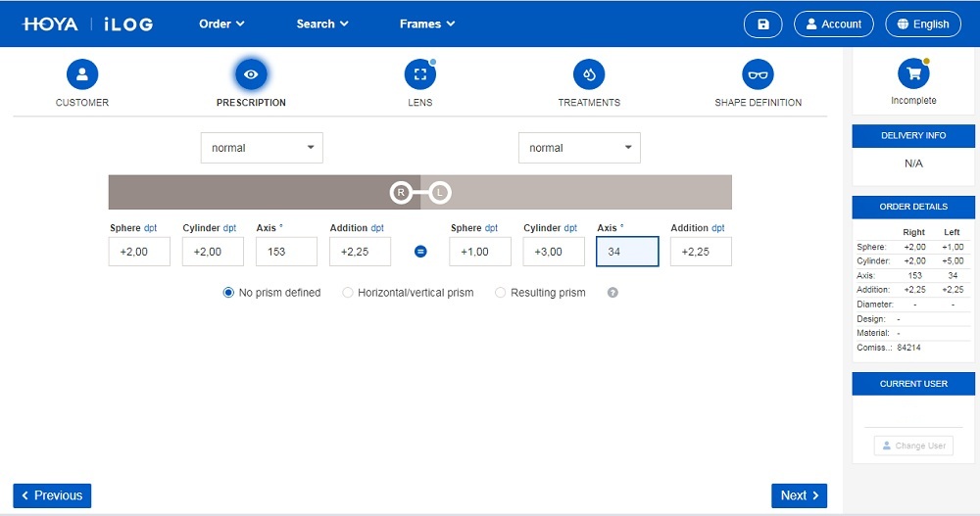Expand the left eye normal dropdown
Screen dimensions: 980x516
579,148
